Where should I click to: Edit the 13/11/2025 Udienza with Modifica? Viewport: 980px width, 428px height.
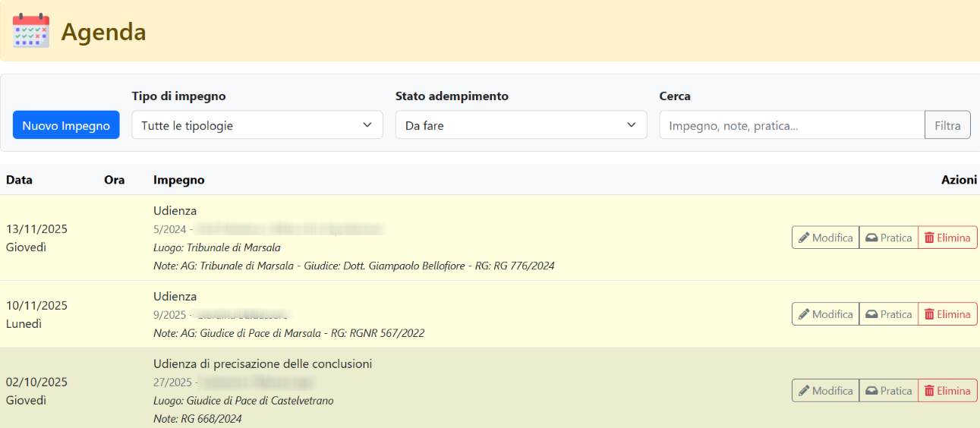[826, 238]
